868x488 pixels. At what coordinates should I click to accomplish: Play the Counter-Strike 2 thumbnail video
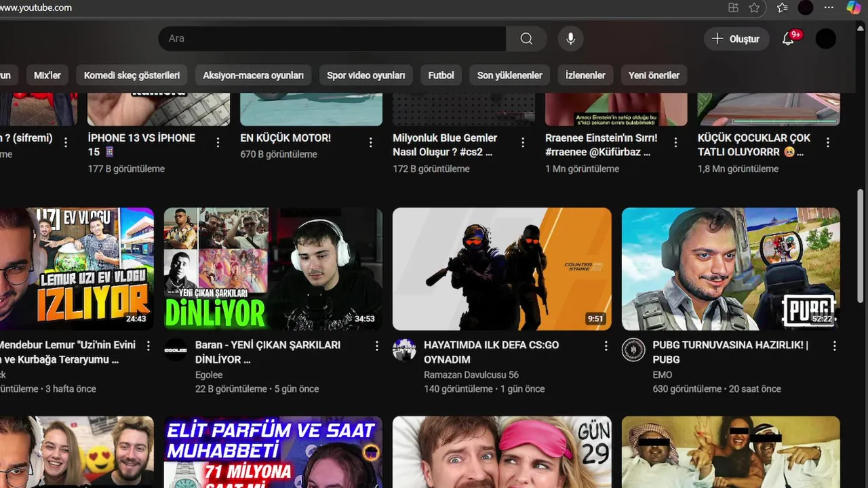pos(502,269)
